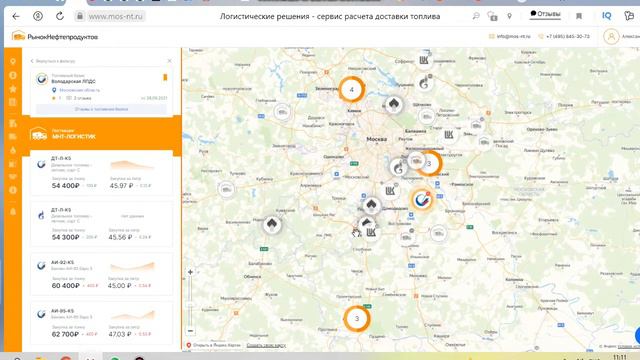Click the +7 (495) phone number in the header

tap(564, 36)
